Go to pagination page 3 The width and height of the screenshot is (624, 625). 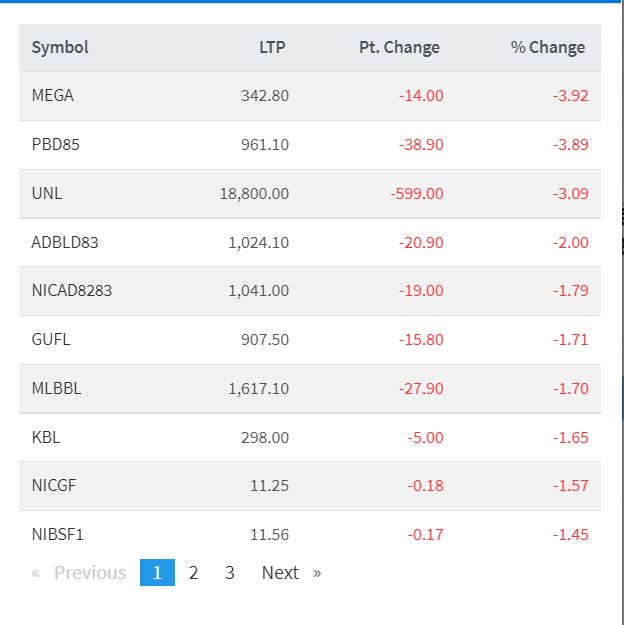[229, 573]
